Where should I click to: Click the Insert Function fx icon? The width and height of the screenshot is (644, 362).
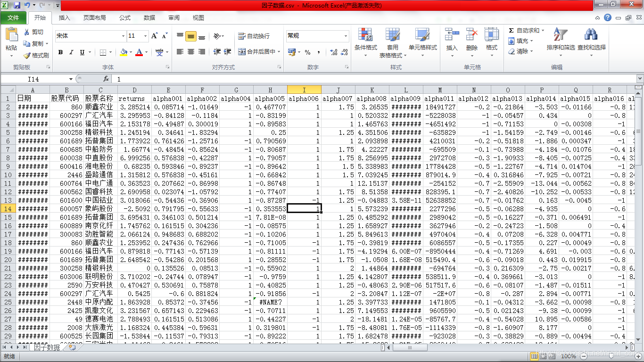pyautogui.click(x=106, y=79)
